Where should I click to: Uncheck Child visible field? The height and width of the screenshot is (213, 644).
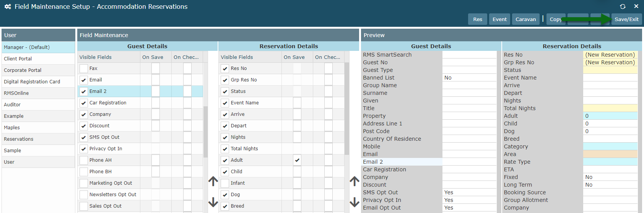click(x=225, y=172)
